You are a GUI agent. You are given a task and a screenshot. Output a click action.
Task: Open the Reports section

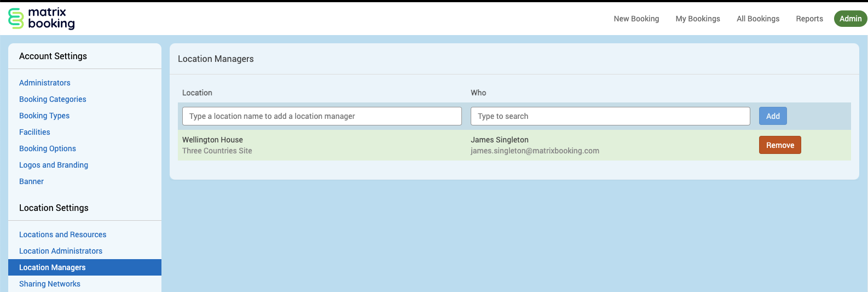coord(809,19)
